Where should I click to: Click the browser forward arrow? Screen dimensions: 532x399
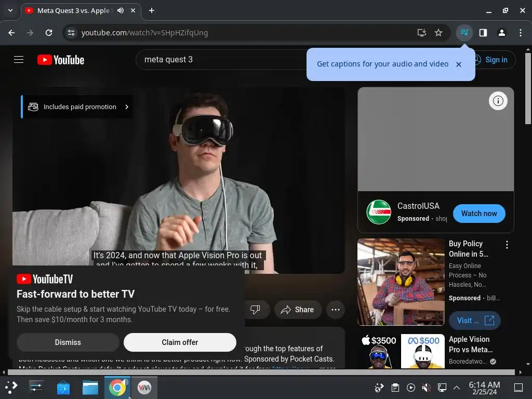point(30,33)
